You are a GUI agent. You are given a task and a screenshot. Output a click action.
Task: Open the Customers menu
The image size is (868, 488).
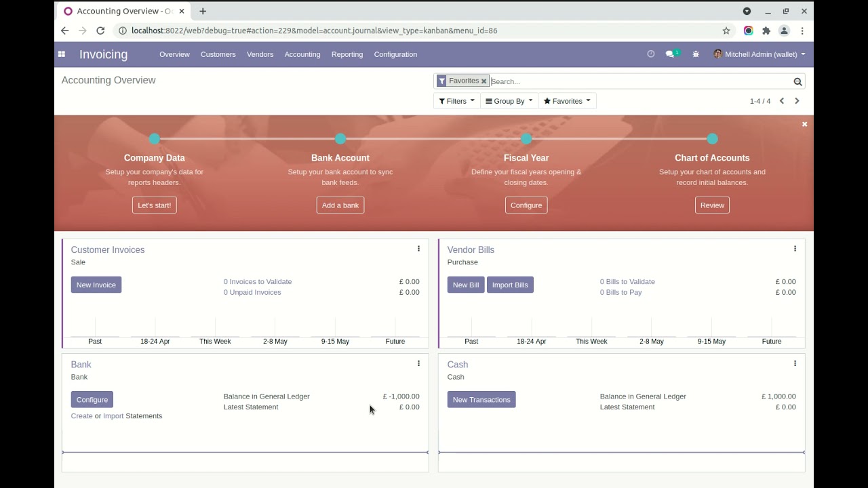point(218,54)
